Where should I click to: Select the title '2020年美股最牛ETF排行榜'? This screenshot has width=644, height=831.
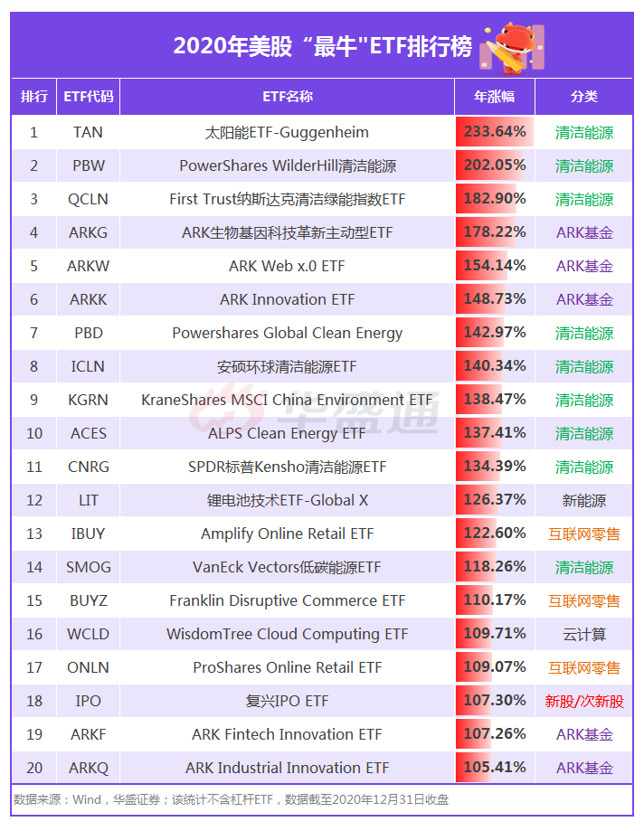(x=322, y=47)
